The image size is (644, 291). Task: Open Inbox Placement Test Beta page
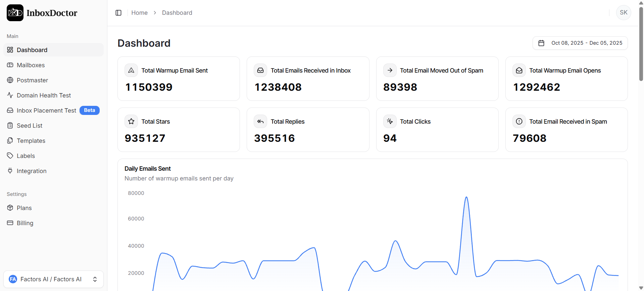point(46,111)
